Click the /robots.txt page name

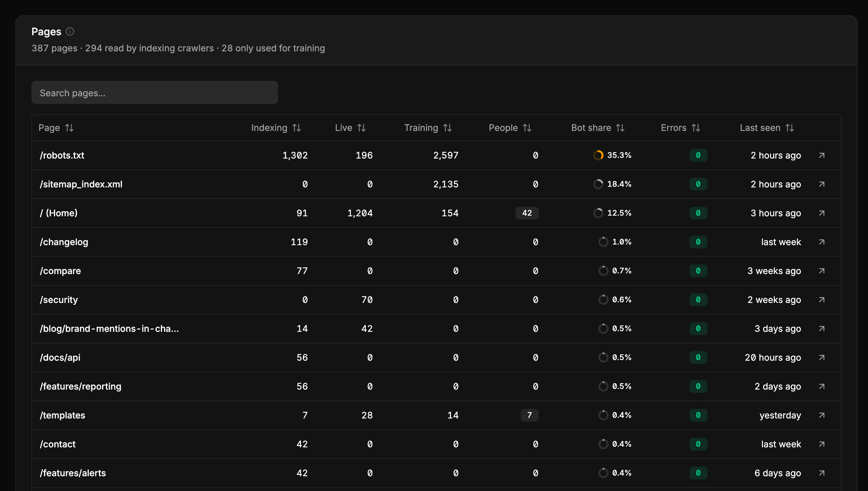click(x=62, y=155)
